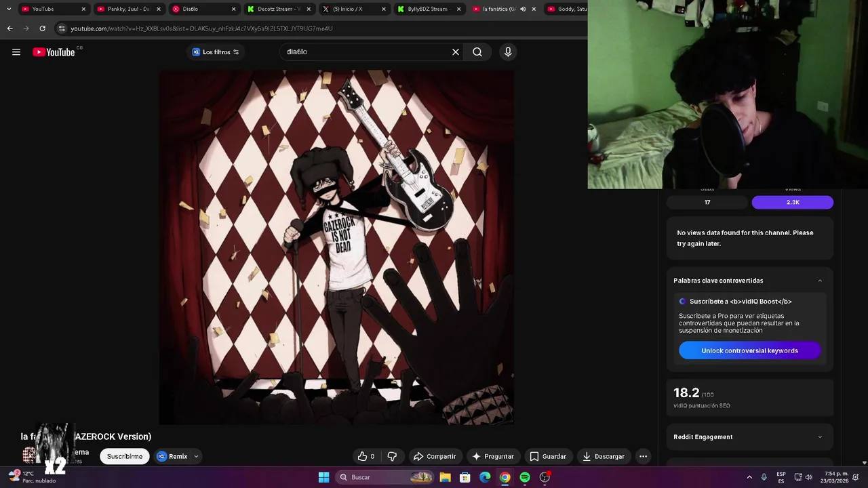
Task: Subscribe with the 'Suscribirme' button
Action: coord(125,456)
